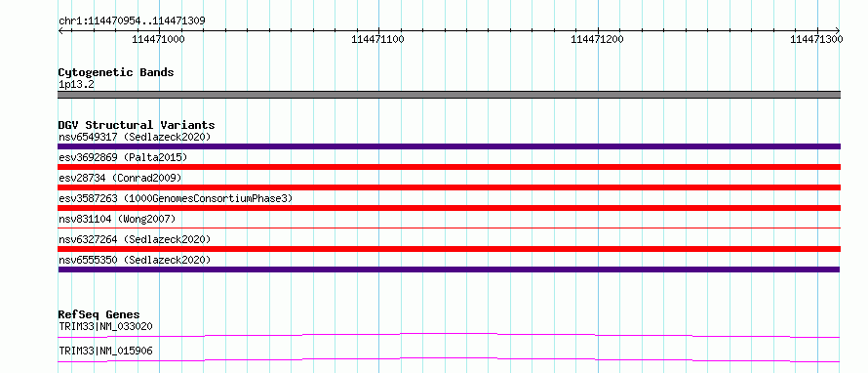Click variant label esv3692869 (Palta2015)
868x373 pixels.
tap(123, 157)
